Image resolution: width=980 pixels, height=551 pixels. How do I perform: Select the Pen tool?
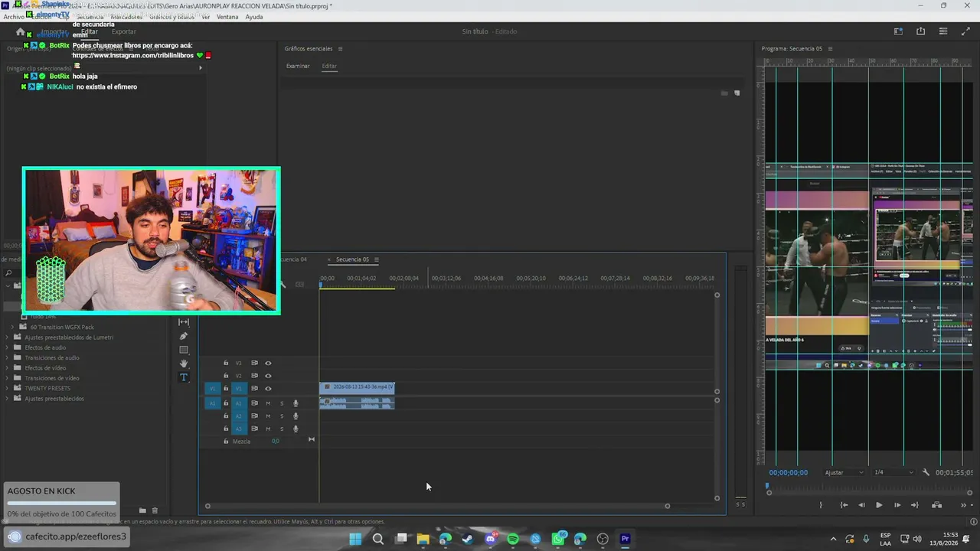pyautogui.click(x=184, y=336)
